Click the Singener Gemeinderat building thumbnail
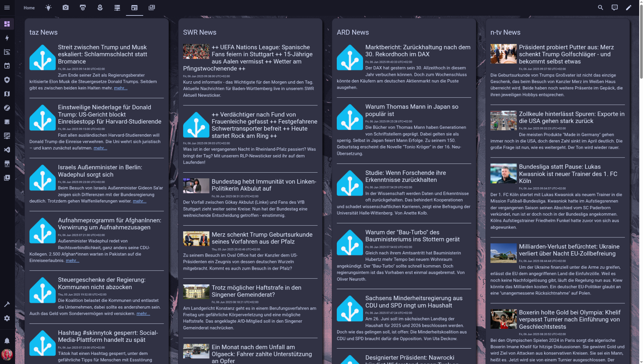Image resolution: width=643 pixels, height=364 pixels. [x=196, y=292]
